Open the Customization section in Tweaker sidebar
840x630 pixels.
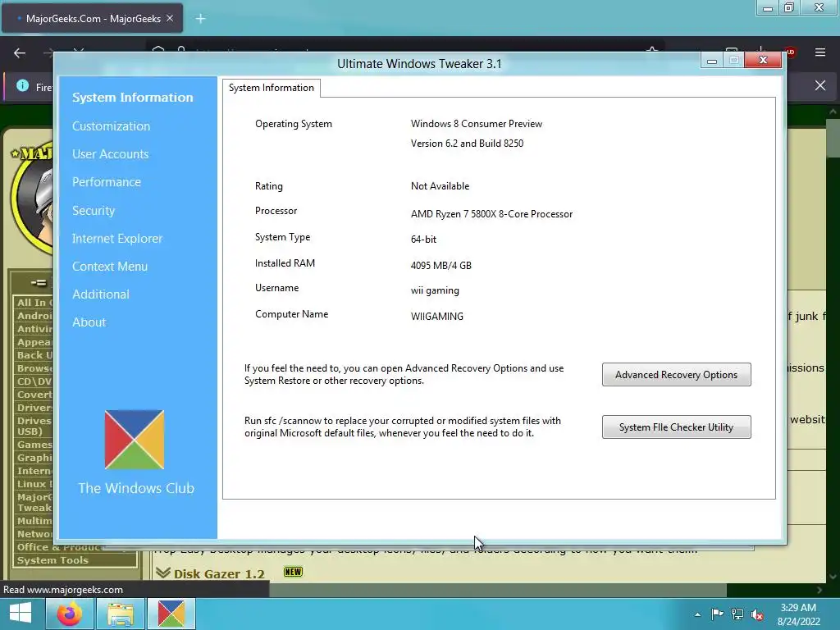tap(111, 126)
